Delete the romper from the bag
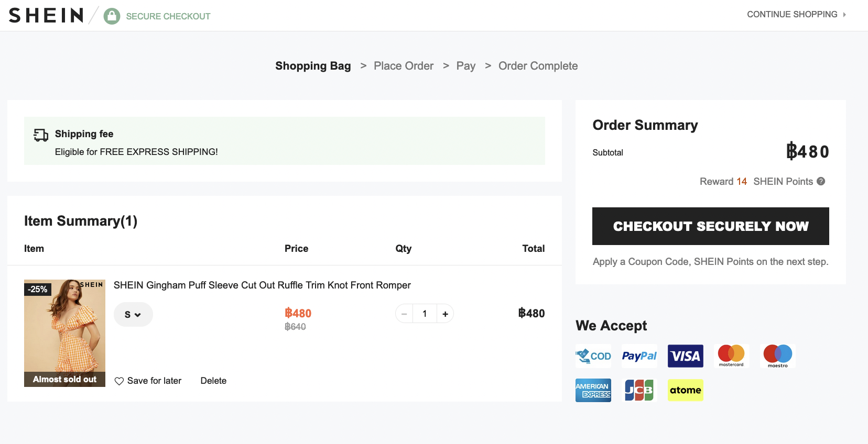 pos(213,381)
